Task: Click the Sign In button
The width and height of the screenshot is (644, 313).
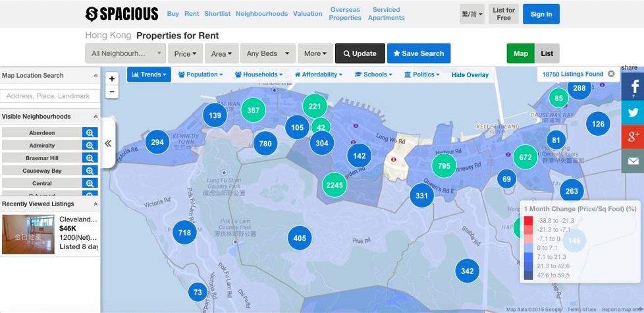Action: click(x=541, y=14)
